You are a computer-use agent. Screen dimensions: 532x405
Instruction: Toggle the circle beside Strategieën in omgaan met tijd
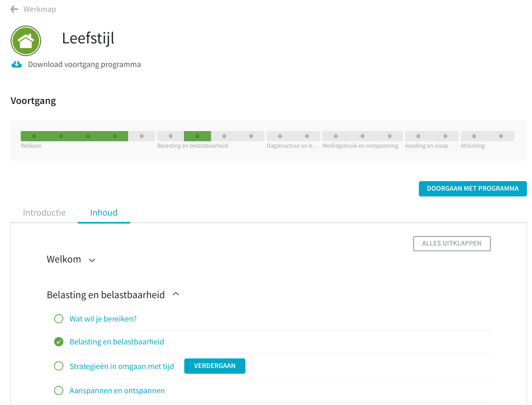[59, 366]
